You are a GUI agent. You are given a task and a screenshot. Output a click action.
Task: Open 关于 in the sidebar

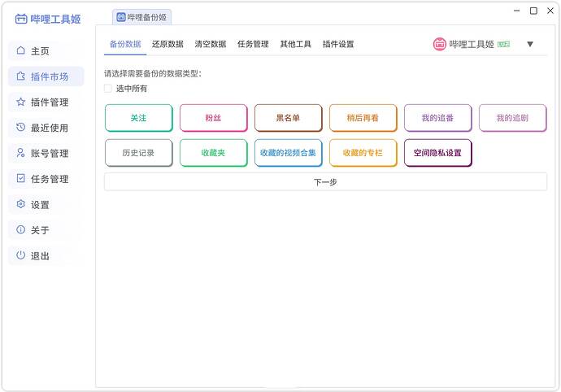click(x=46, y=230)
